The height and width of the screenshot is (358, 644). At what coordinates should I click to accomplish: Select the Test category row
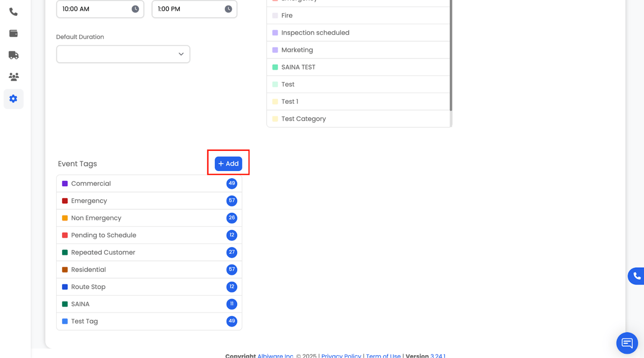tap(358, 85)
